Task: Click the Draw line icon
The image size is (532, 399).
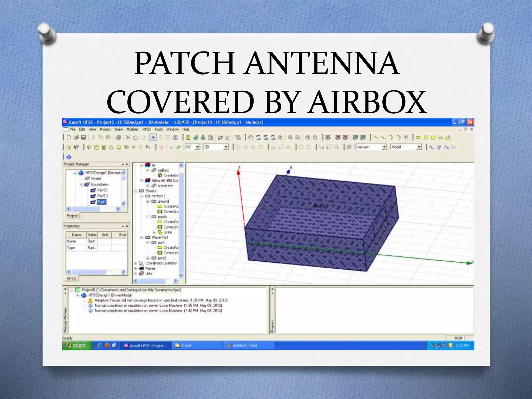Action: (x=376, y=137)
